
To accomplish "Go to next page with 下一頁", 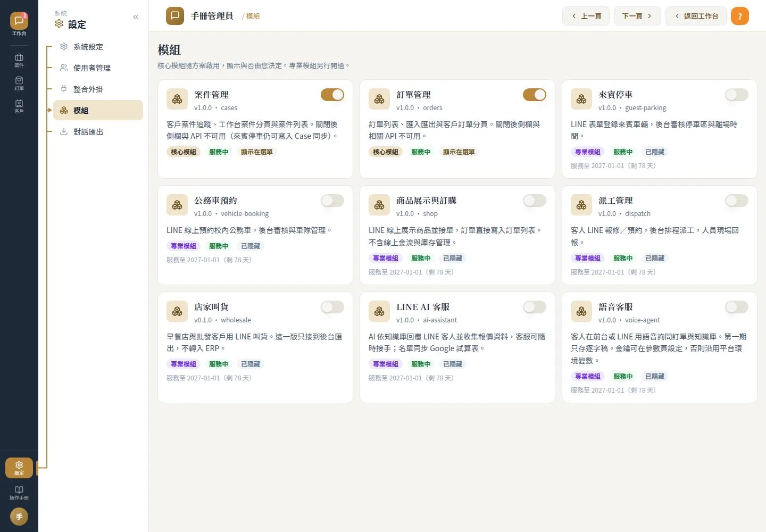I will click(637, 16).
